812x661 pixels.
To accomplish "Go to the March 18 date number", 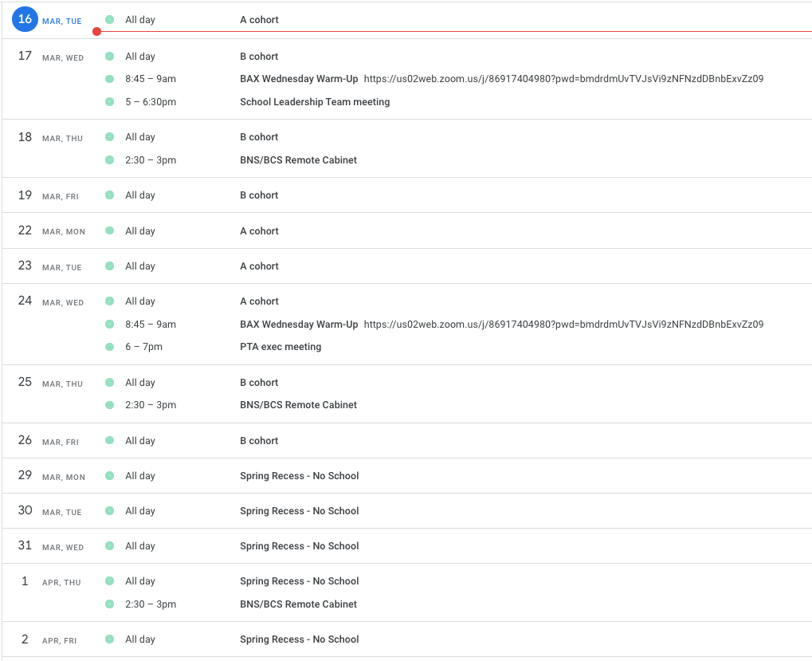I will point(25,137).
